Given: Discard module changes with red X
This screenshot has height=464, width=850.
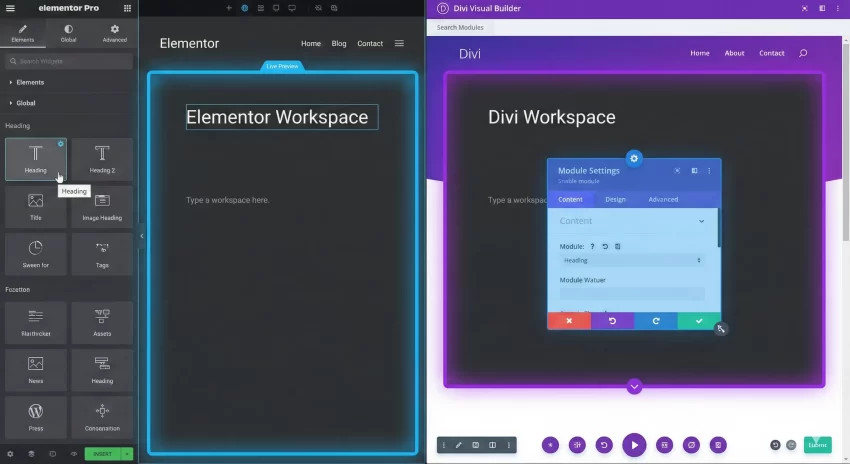Looking at the screenshot, I should pos(569,321).
